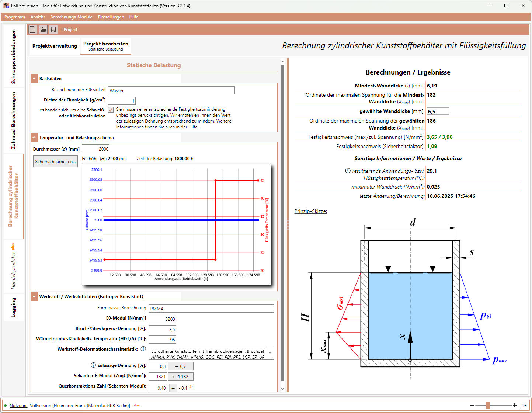Click the Wärmeformbeständigkeits-Temperatur field
This screenshot has width=532, height=413.
pos(163,340)
